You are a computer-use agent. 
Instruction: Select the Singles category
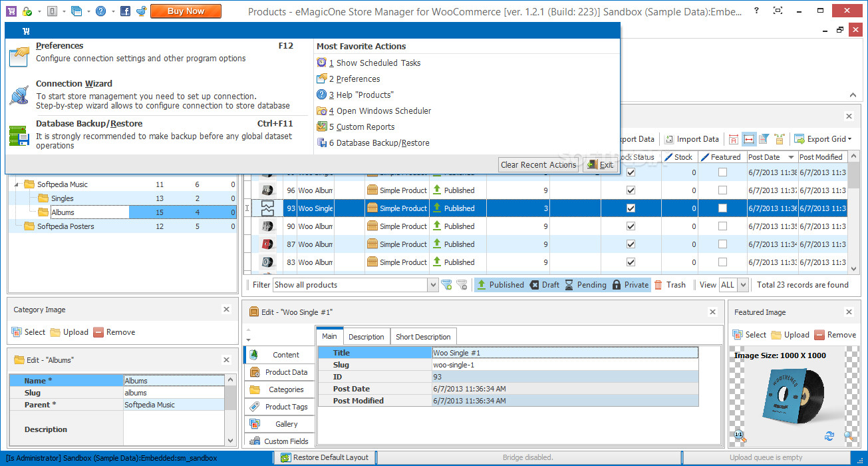tap(63, 198)
